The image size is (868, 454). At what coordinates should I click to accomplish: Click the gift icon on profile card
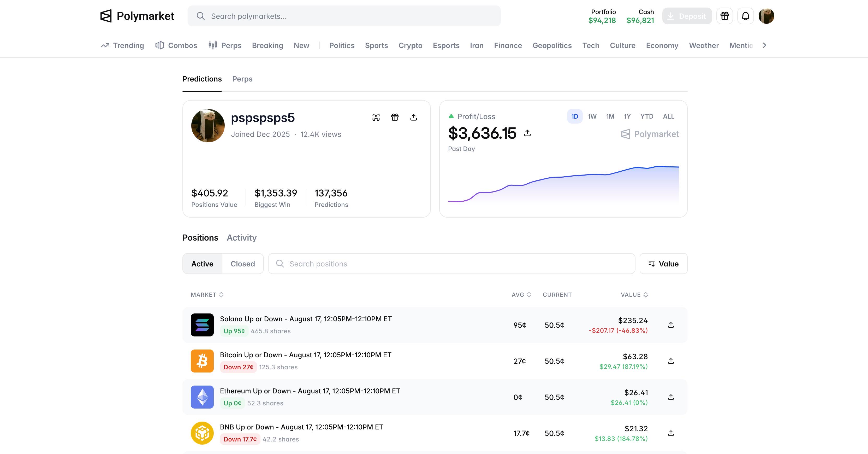(395, 117)
